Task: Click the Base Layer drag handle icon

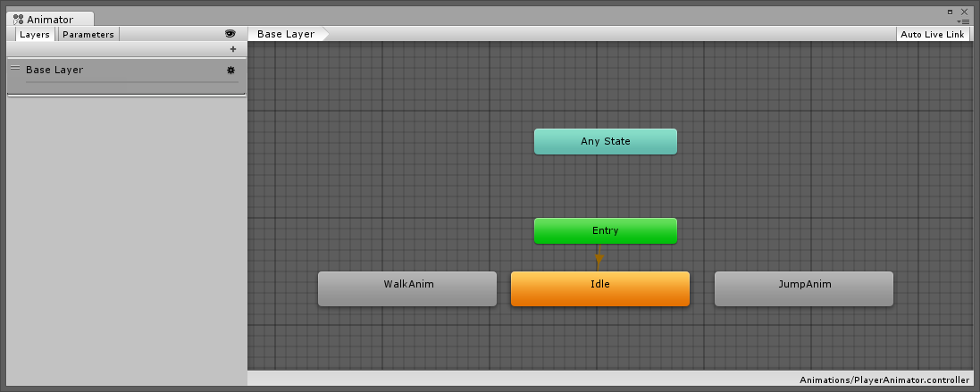Action: point(15,69)
